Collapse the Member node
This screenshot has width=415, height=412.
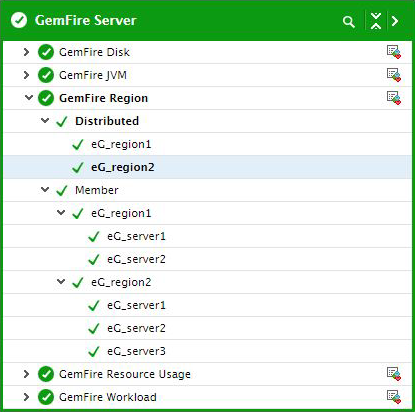pos(45,190)
